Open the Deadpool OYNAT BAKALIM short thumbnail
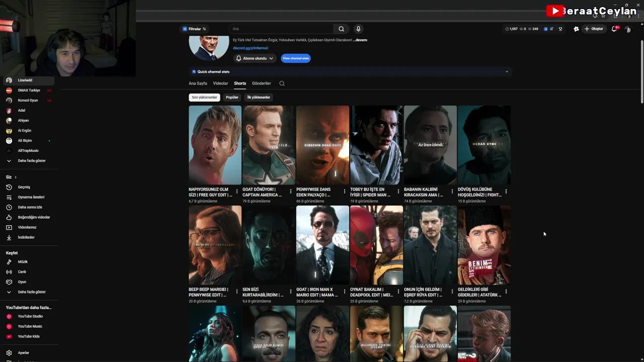 click(x=376, y=245)
